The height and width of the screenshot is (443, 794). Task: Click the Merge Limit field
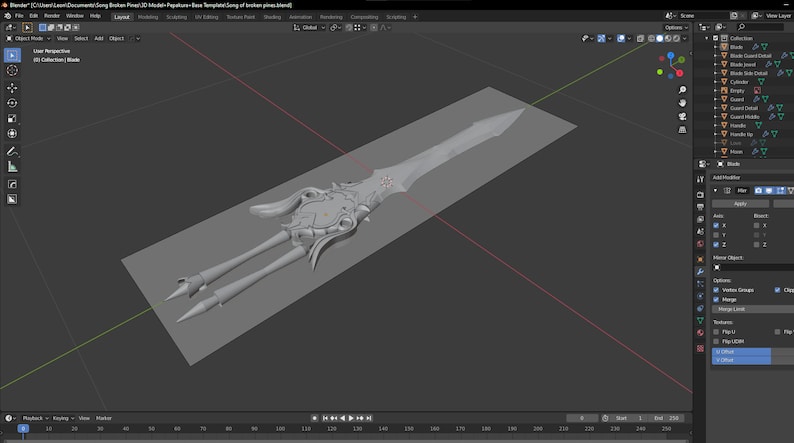point(753,309)
